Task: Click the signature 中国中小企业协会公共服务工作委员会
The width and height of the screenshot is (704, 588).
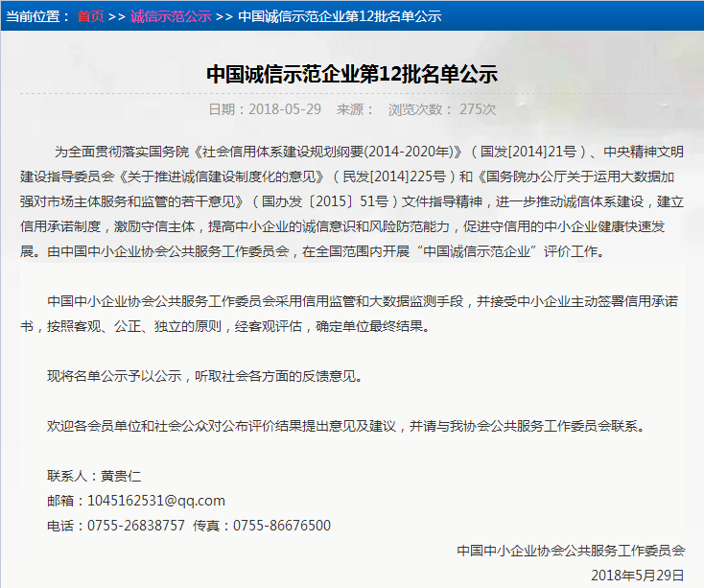Action: click(x=571, y=551)
